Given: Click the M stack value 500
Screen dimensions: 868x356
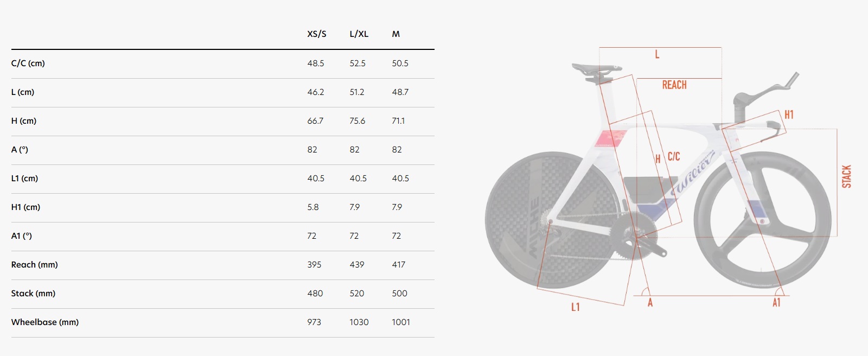Looking at the screenshot, I should [x=399, y=294].
